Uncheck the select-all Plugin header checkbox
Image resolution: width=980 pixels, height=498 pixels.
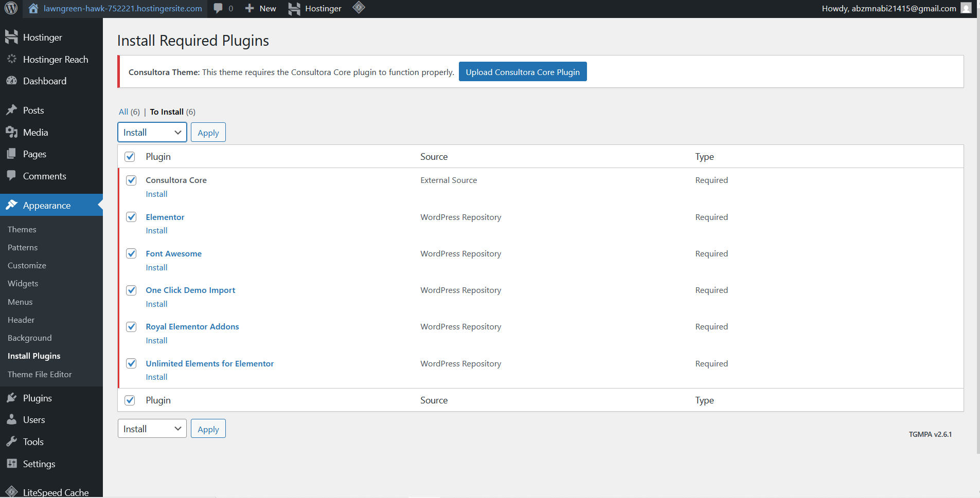coord(130,156)
